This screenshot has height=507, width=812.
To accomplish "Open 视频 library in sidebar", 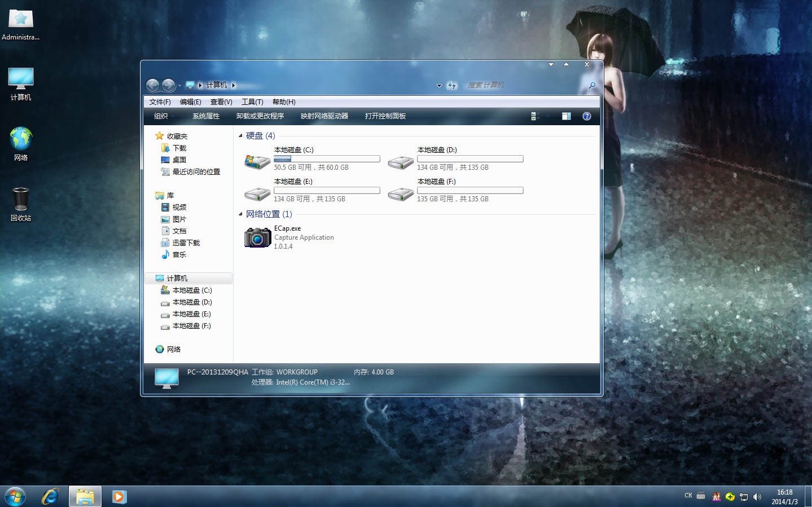I will pyautogui.click(x=174, y=207).
